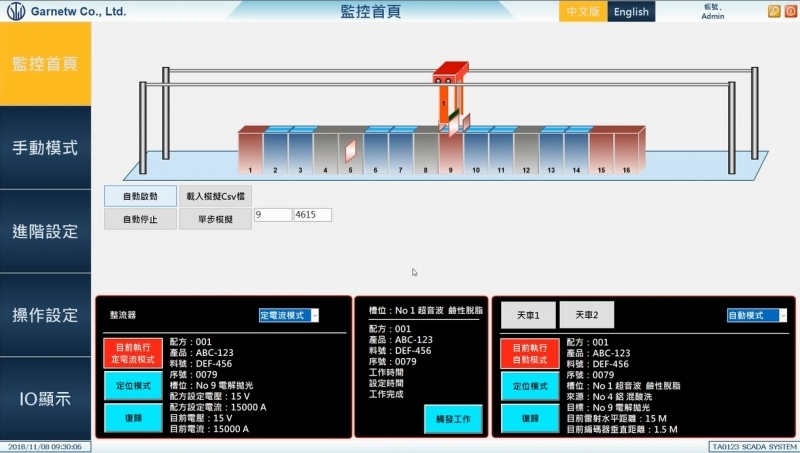
Task: Click tank number 1 in the diagram
Action: pyautogui.click(x=250, y=152)
